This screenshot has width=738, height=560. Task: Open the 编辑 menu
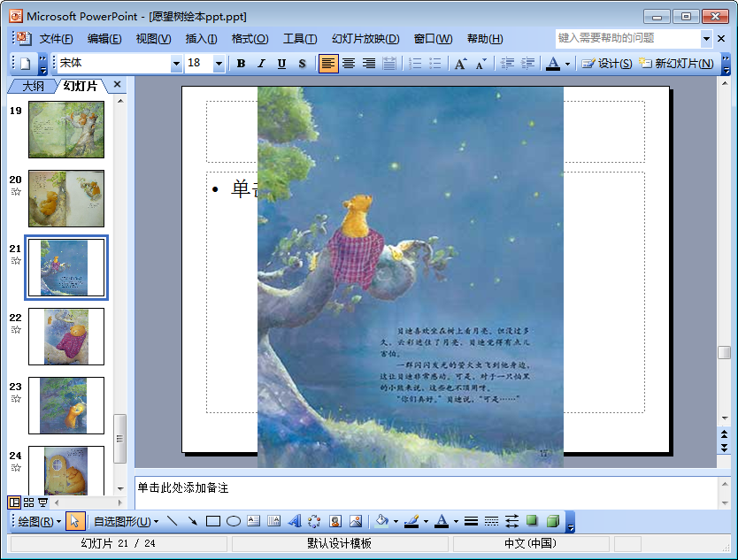pyautogui.click(x=104, y=39)
